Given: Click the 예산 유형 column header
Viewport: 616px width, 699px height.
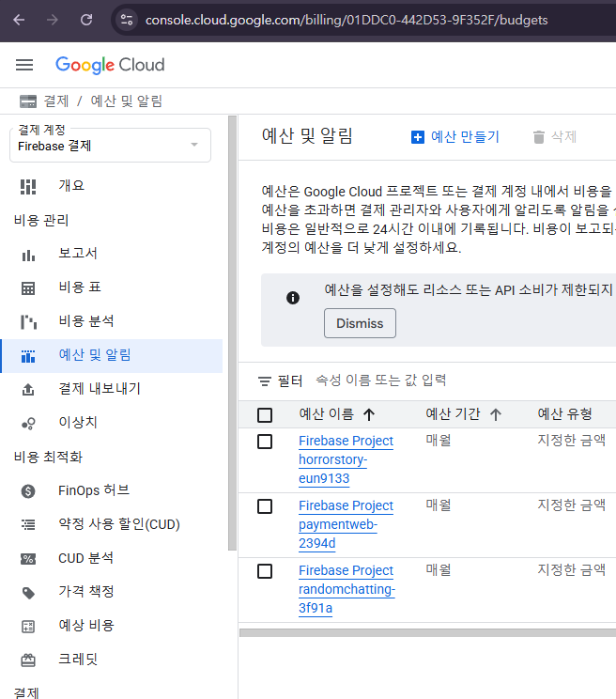Looking at the screenshot, I should coord(564,414).
